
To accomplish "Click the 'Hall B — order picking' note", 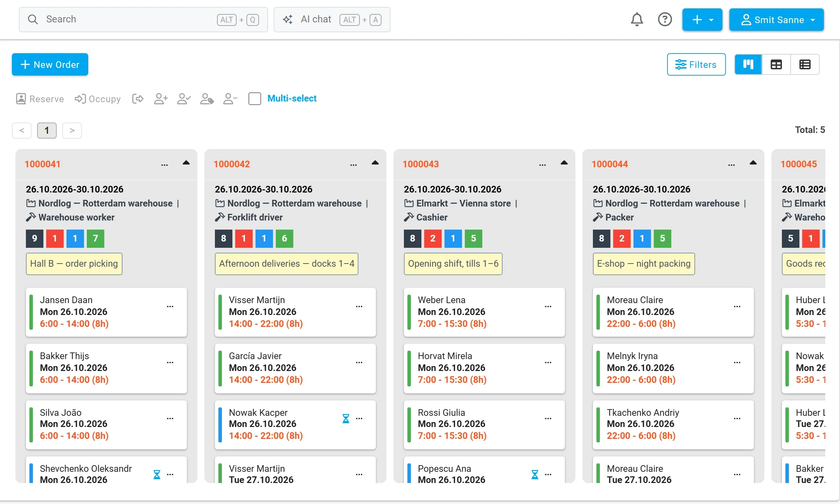I will click(74, 264).
